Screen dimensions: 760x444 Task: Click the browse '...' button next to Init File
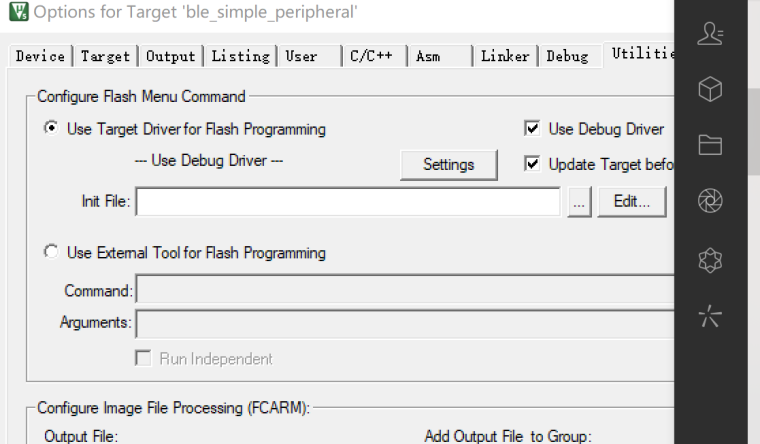579,202
